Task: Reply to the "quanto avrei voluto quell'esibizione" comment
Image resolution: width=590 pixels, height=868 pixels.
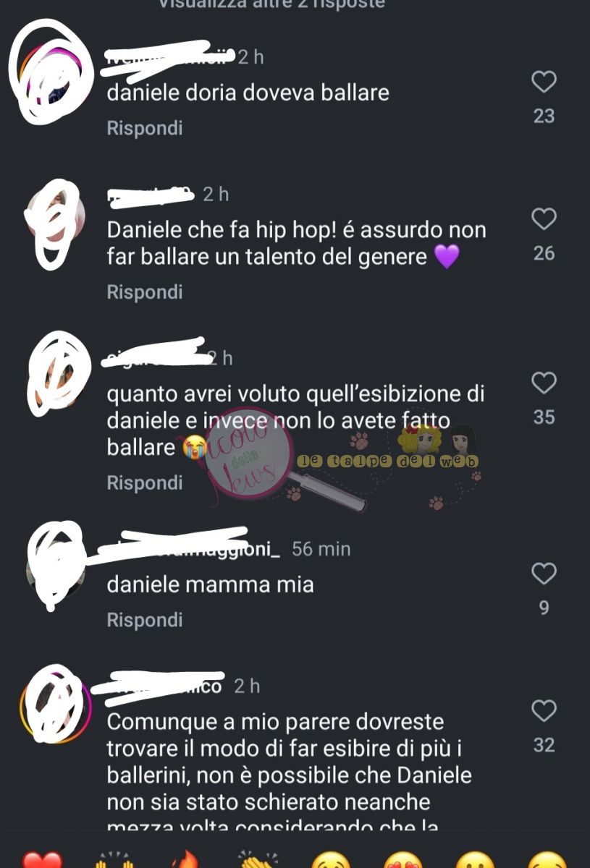Action: (x=145, y=482)
